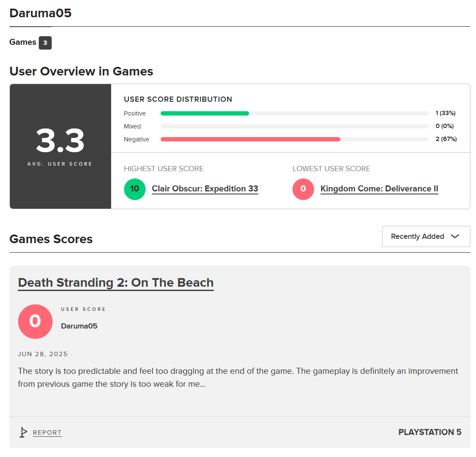The height and width of the screenshot is (457, 476).
Task: Click the empty Mixed score bar
Action: 295,126
